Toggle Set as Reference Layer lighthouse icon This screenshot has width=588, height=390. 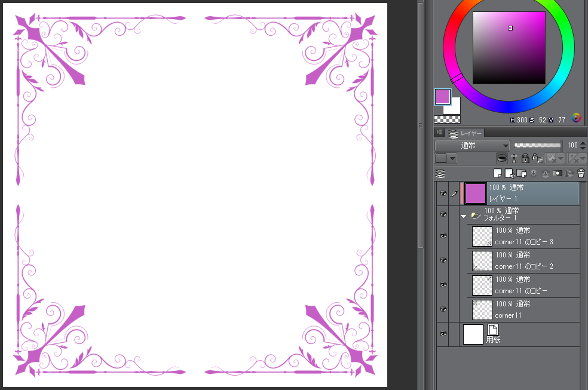coord(514,158)
